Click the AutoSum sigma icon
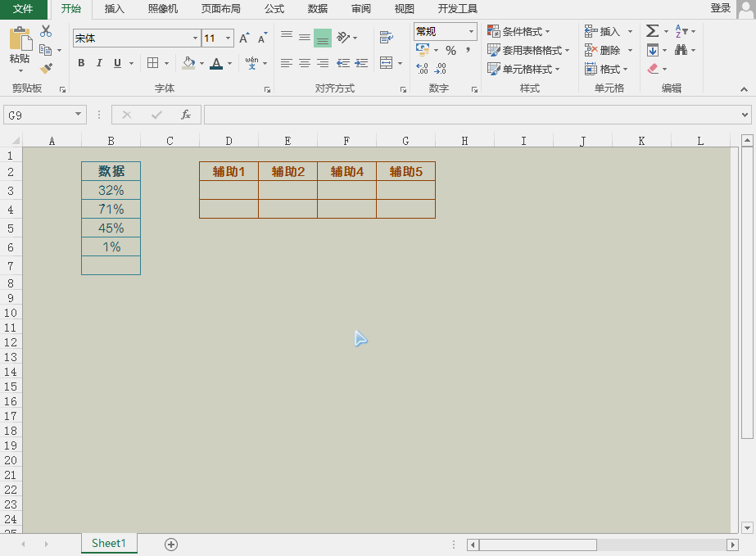756x556 pixels. (652, 31)
